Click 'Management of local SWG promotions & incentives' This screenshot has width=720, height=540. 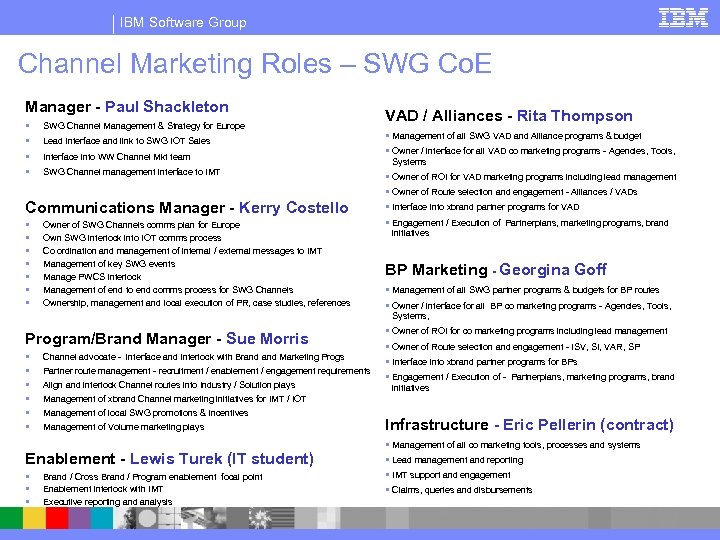[146, 413]
